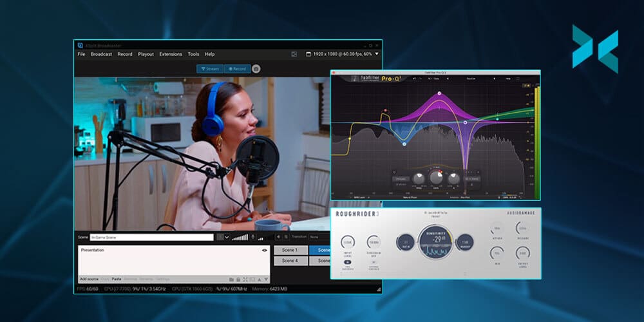The image size is (644, 322).
Task: Open the Extensions menu
Action: [171, 54]
